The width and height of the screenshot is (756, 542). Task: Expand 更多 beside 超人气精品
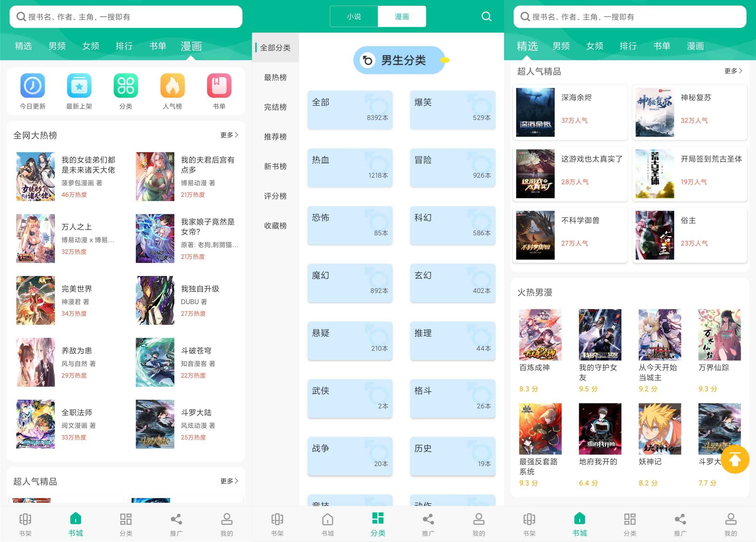[733, 71]
